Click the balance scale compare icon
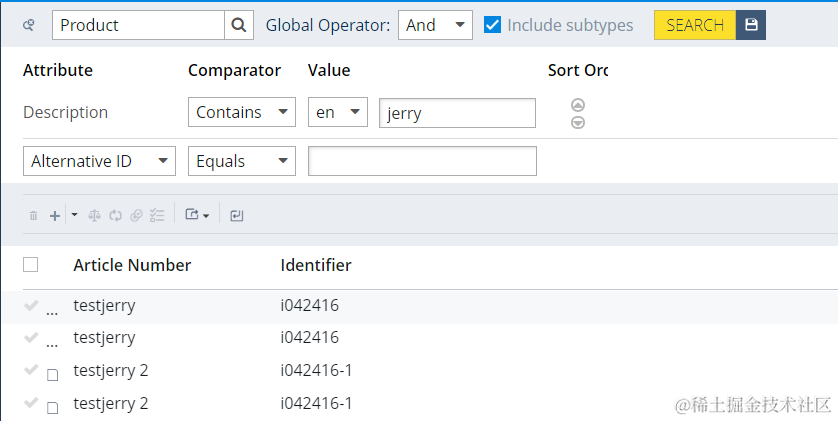Screen dimensions: 838x421 click(95, 215)
